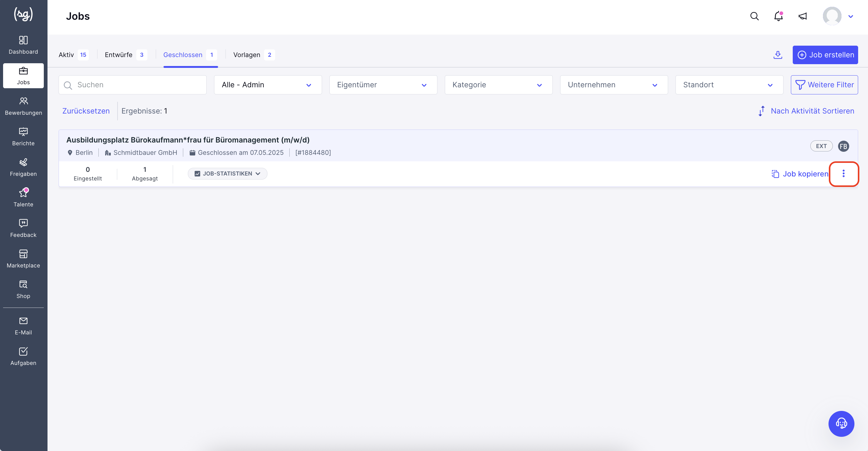868x451 pixels.
Task: Click Job kopieren
Action: tap(800, 174)
